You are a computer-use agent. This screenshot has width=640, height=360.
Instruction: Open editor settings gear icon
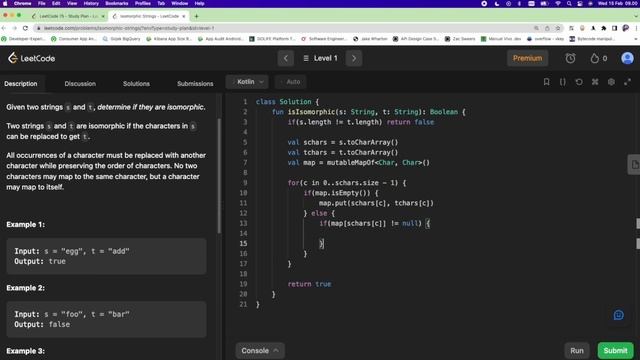pyautogui.click(x=611, y=82)
